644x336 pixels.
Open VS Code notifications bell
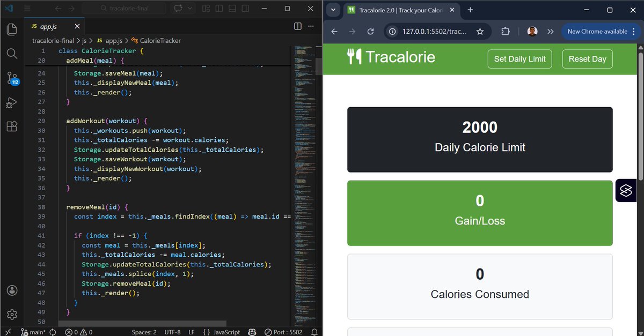[314, 332]
